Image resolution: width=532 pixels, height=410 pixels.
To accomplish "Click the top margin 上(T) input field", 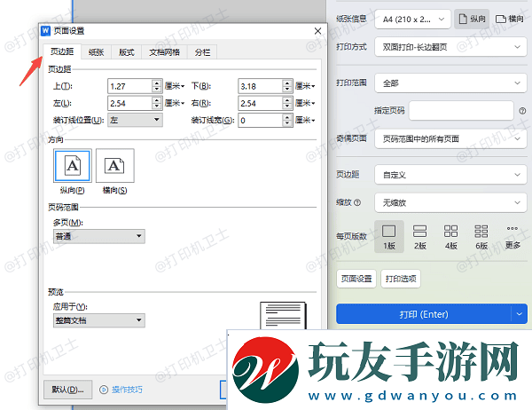I will click(130, 86).
